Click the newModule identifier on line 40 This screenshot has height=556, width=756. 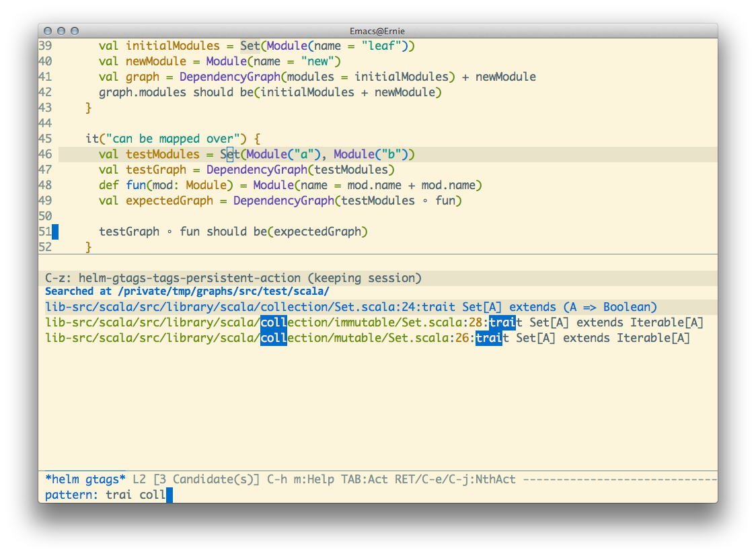click(x=156, y=61)
